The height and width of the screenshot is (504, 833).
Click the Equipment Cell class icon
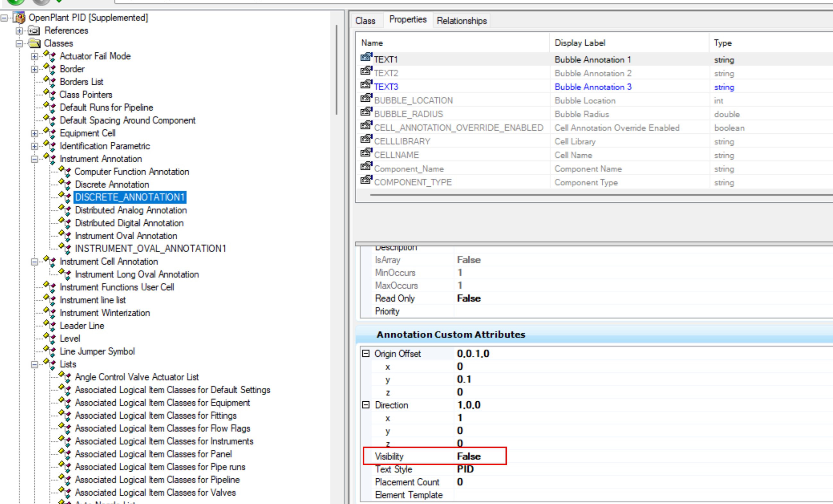(50, 132)
